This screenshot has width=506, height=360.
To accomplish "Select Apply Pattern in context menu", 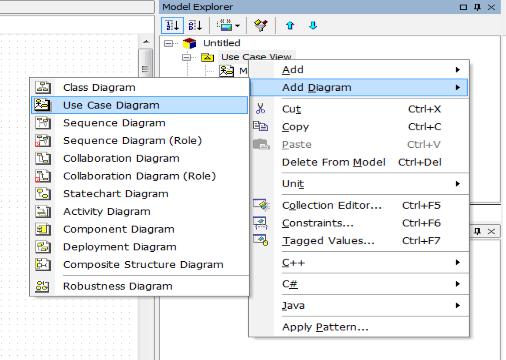I will 359,327.
